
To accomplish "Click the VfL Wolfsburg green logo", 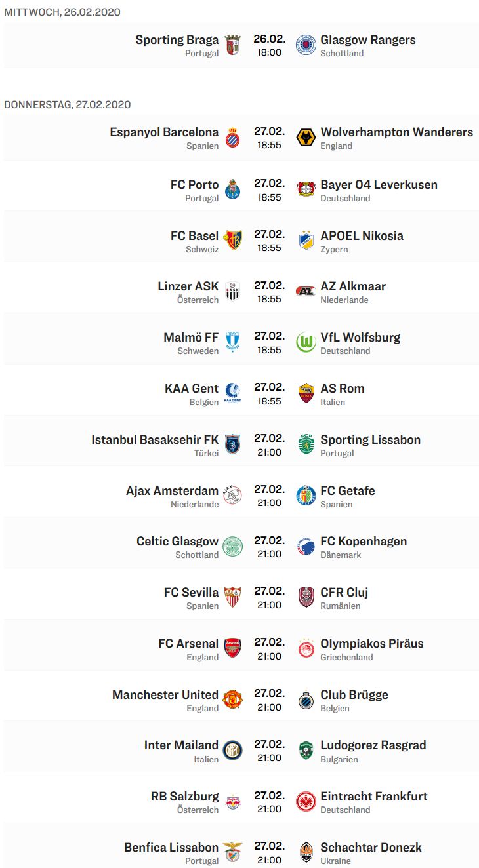I will click(x=306, y=343).
